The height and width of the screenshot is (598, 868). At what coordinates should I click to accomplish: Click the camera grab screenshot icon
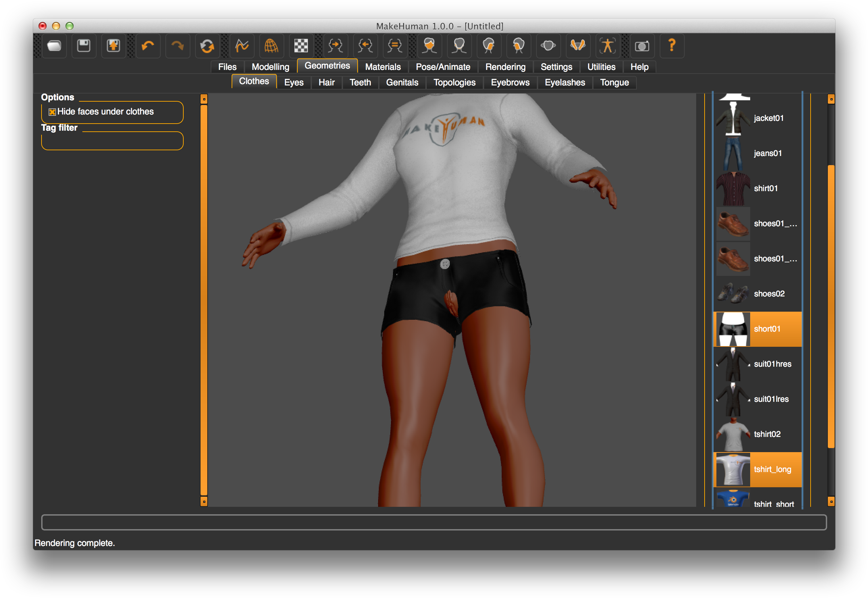click(642, 46)
